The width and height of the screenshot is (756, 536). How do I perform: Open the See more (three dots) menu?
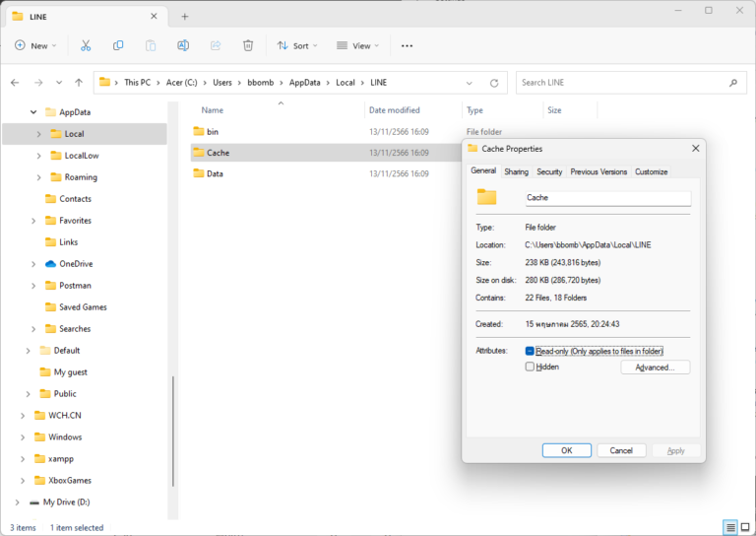pyautogui.click(x=407, y=46)
